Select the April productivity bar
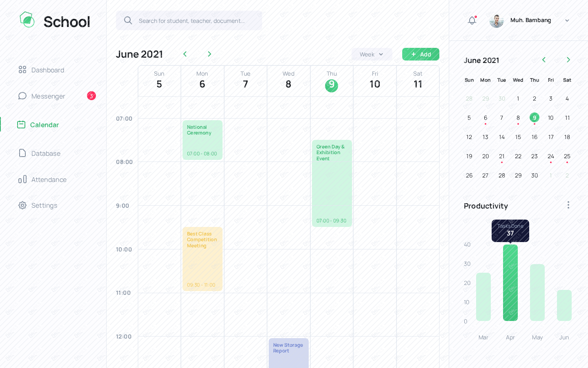 [510, 282]
